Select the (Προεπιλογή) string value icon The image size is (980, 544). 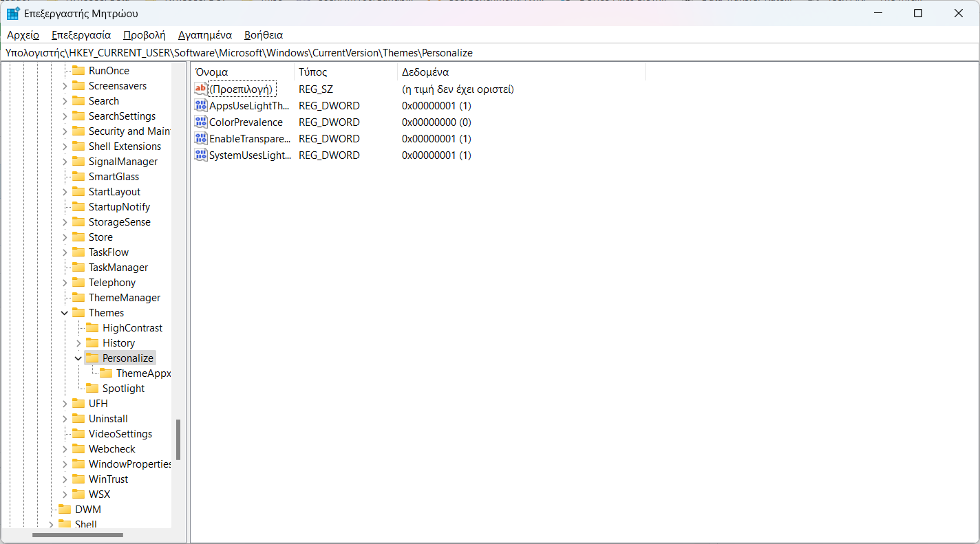[x=200, y=89]
